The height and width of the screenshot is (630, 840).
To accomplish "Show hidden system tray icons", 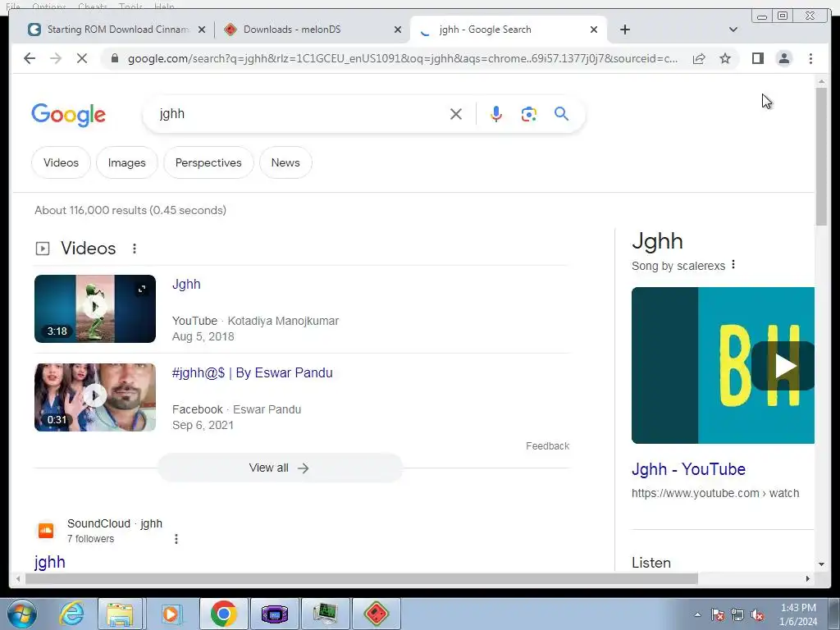I will [x=697, y=614].
